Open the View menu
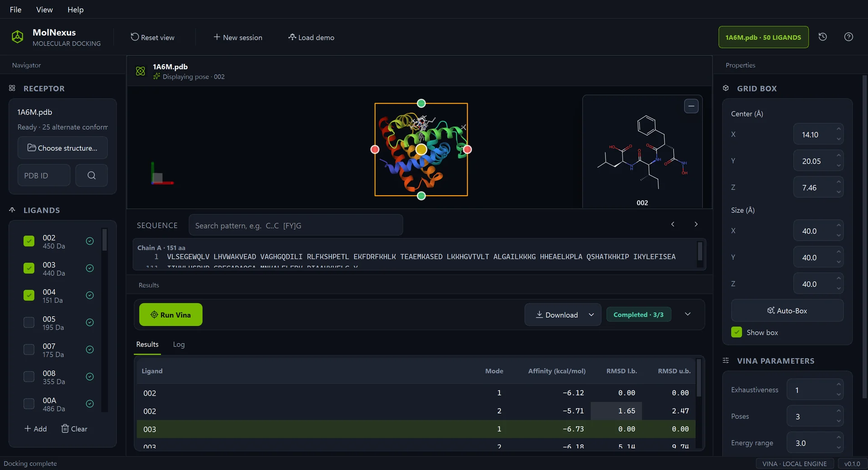868x470 pixels. tap(44, 9)
